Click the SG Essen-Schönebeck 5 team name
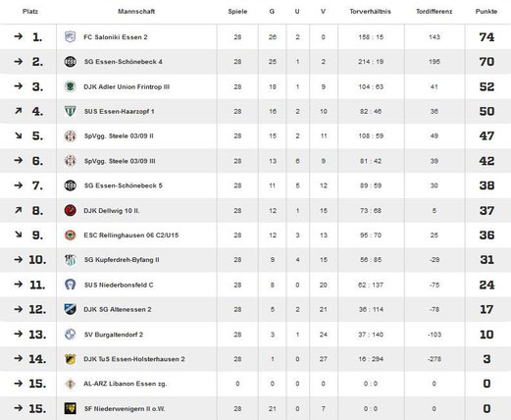 123,185
